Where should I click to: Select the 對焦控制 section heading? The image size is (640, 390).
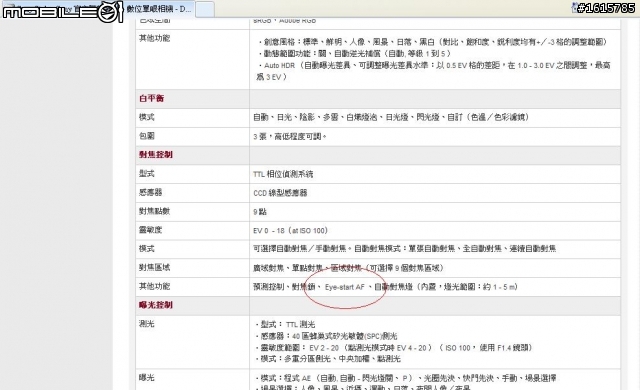[x=156, y=155]
